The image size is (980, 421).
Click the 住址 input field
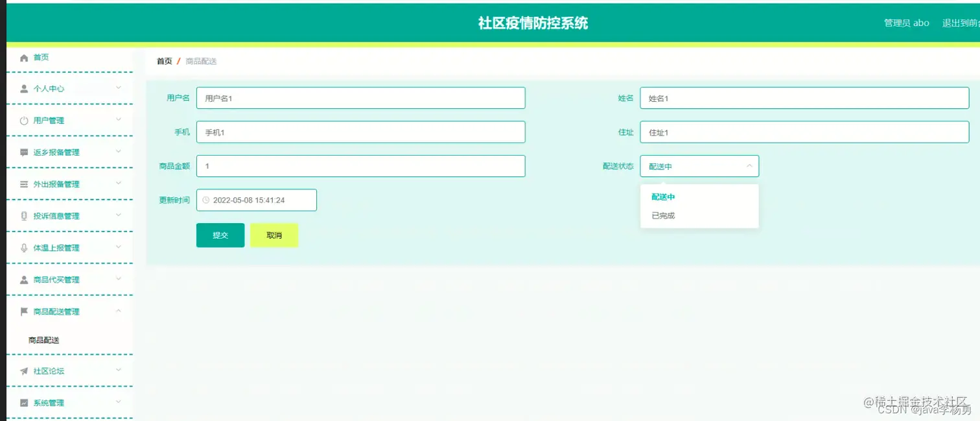pos(804,132)
